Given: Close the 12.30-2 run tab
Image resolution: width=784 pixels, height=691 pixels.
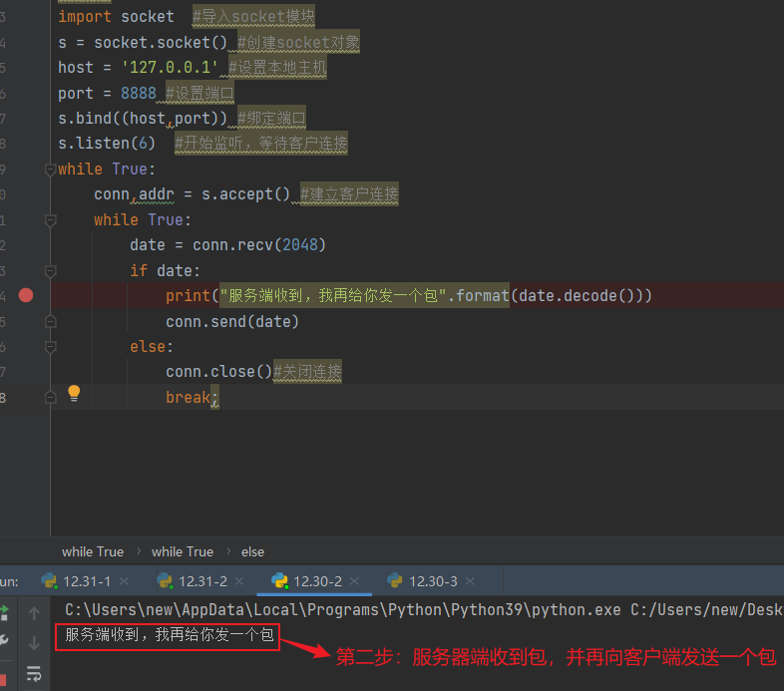Looking at the screenshot, I should pos(354,581).
